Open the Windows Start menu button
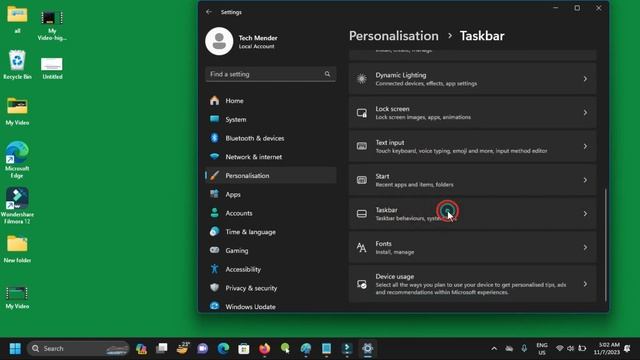The width and height of the screenshot is (640, 360). click(x=15, y=349)
